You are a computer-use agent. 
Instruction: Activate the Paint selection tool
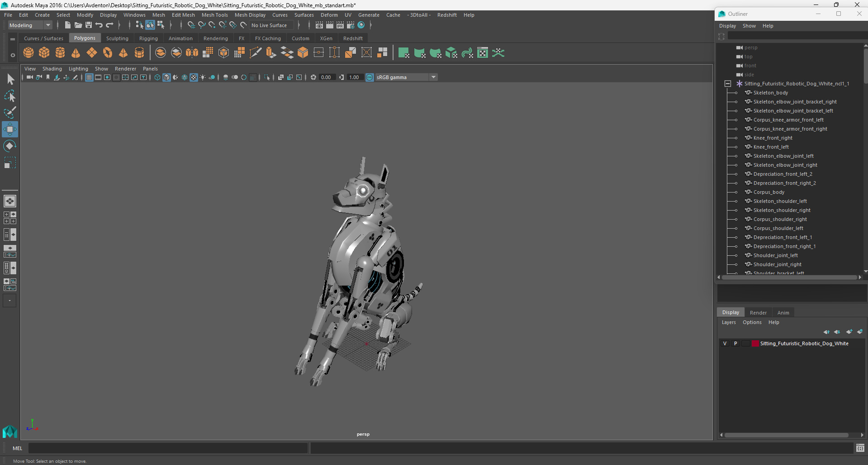click(x=10, y=113)
